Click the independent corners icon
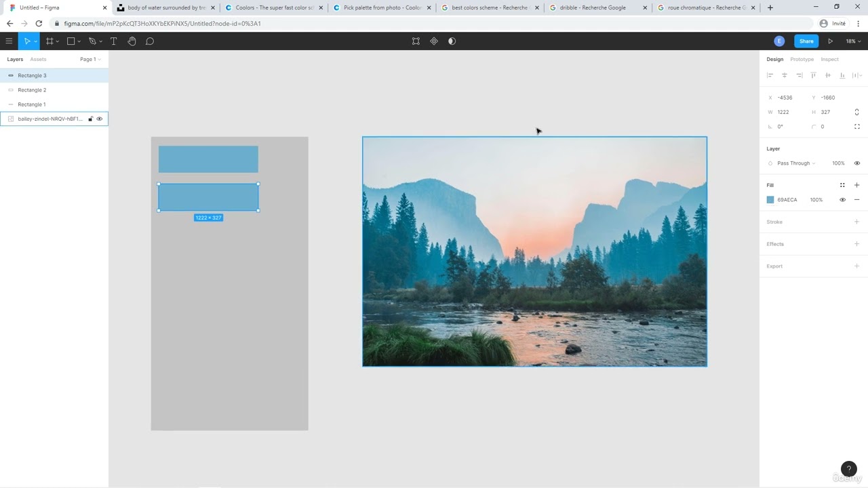The width and height of the screenshot is (868, 488). tap(856, 127)
